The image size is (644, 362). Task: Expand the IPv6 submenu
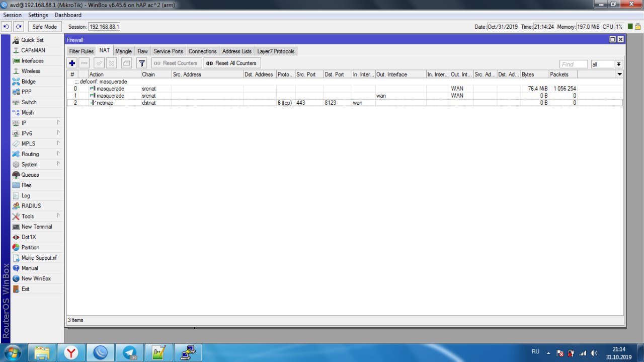pyautogui.click(x=38, y=133)
